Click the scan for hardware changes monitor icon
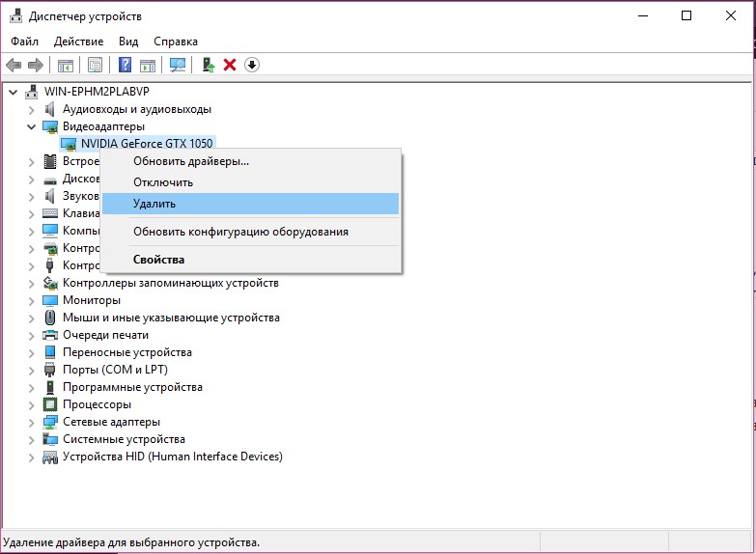 (x=178, y=65)
